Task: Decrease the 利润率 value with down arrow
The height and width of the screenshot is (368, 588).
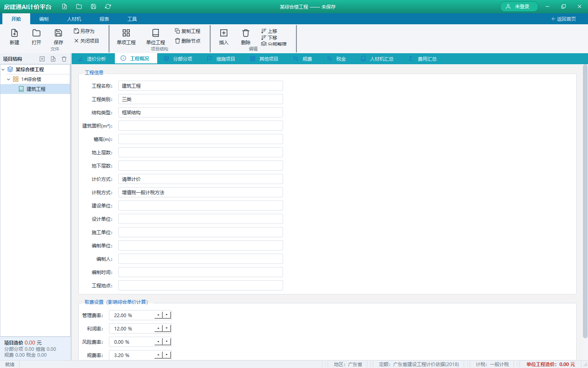Action: click(x=167, y=328)
